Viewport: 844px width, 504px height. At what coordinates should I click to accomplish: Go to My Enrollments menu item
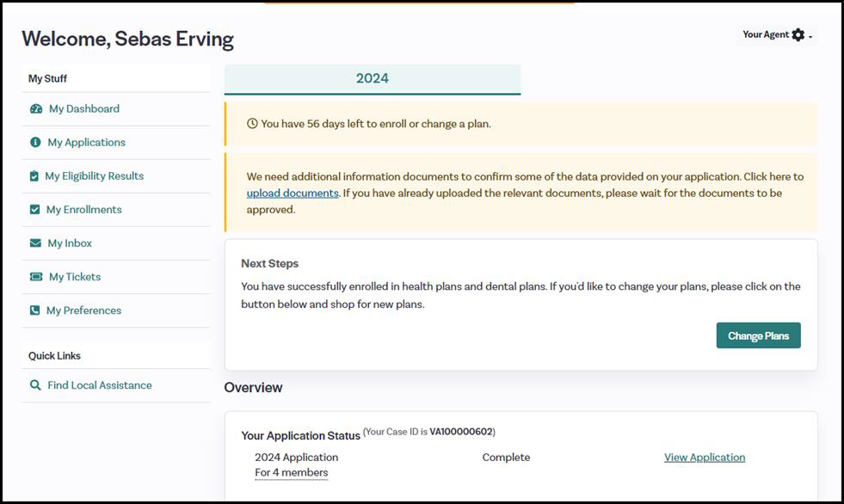[83, 210]
